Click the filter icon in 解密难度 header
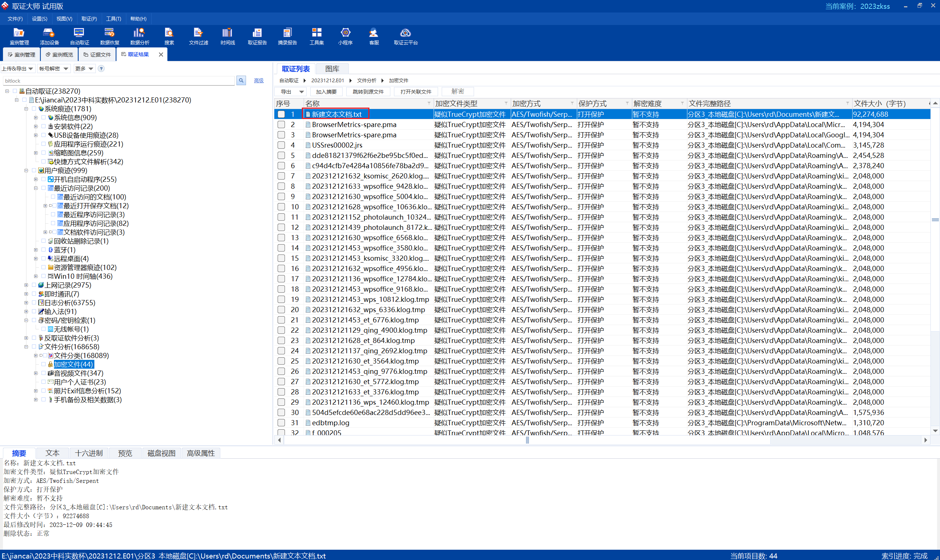This screenshot has width=940, height=560. pyautogui.click(x=682, y=104)
